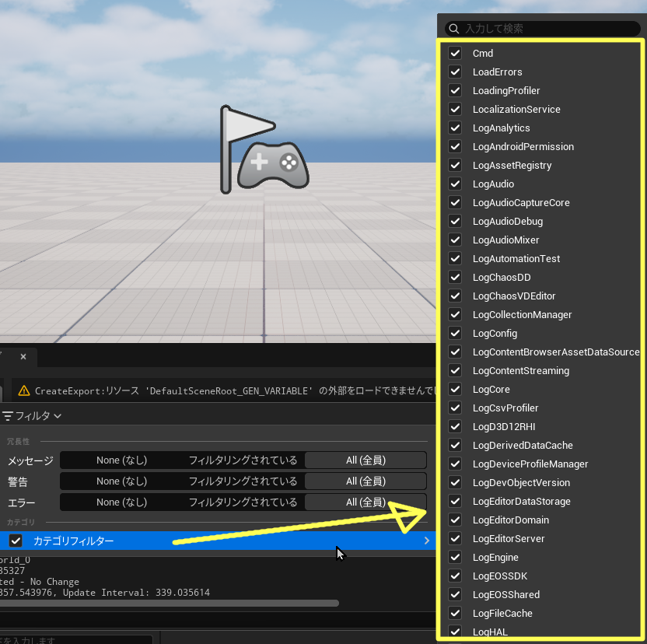Set エラー verbosity to フィルタリングされている
Image resolution: width=647 pixels, height=644 pixels.
pos(243,502)
